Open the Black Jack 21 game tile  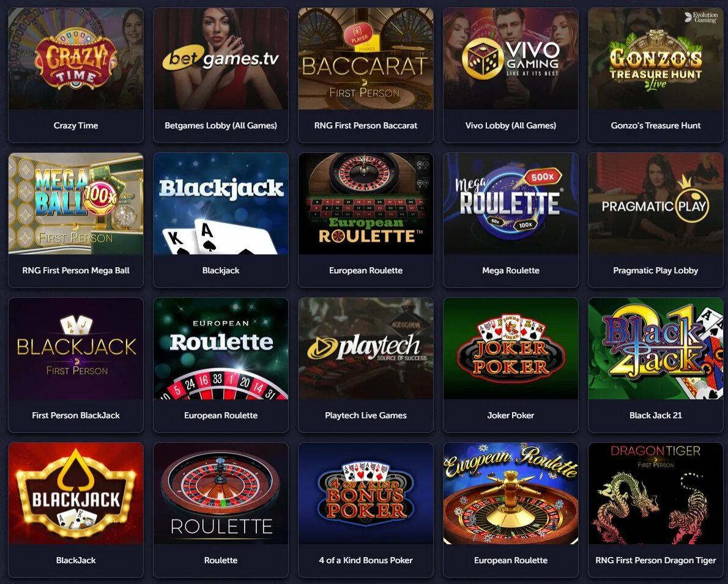656,365
